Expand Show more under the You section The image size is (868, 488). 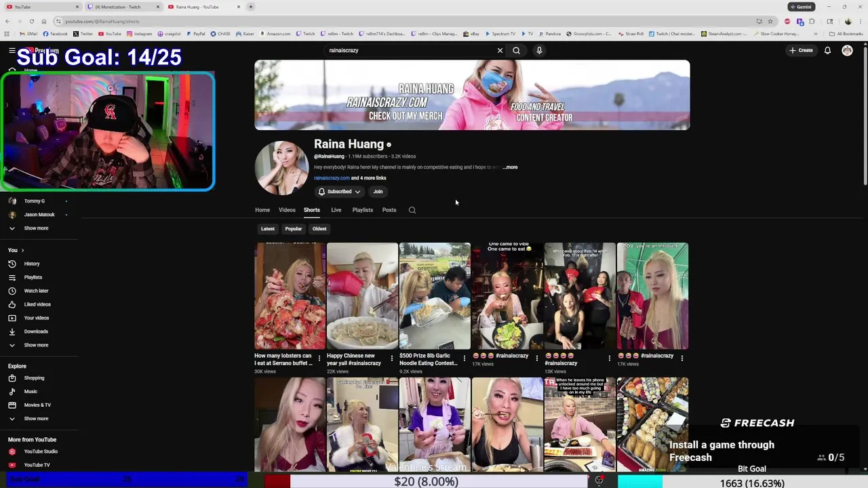pyautogui.click(x=36, y=345)
